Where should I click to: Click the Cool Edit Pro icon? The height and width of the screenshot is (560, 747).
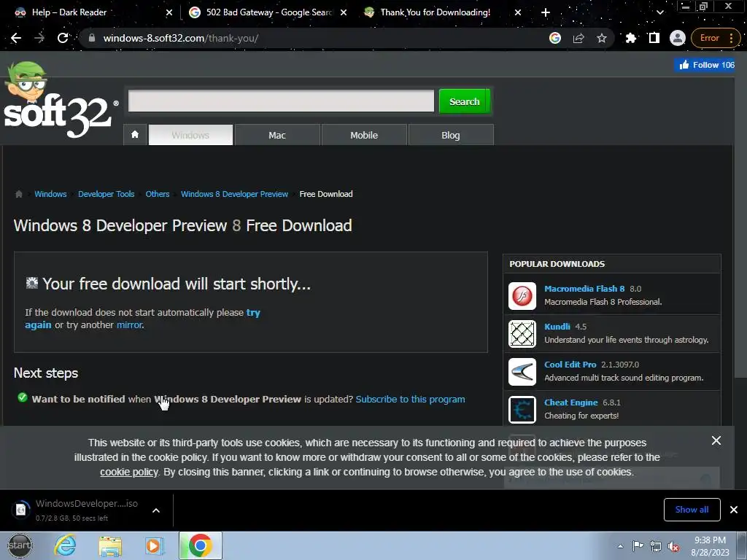pos(522,371)
